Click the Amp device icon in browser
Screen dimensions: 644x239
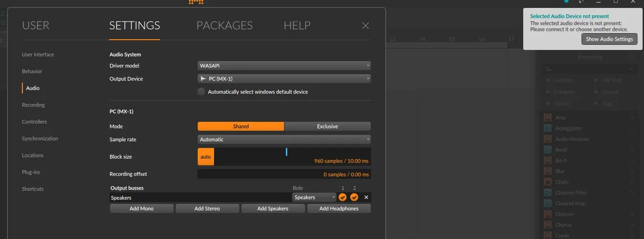click(x=548, y=118)
